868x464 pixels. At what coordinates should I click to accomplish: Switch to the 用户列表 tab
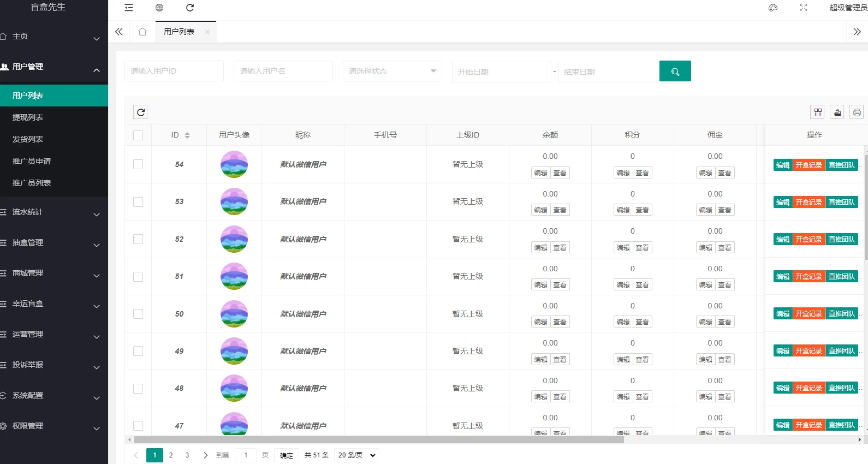[x=179, y=32]
